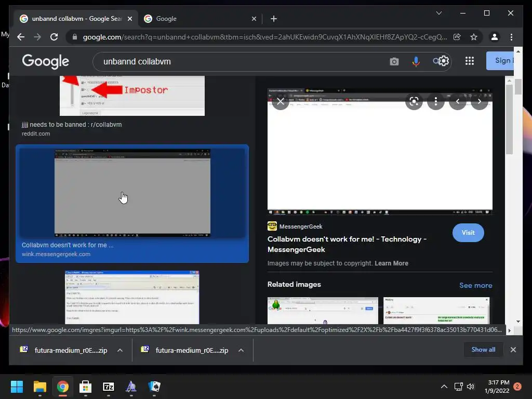532x399 pixels.
Task: Search inside image with Lens icon
Action: 414,101
